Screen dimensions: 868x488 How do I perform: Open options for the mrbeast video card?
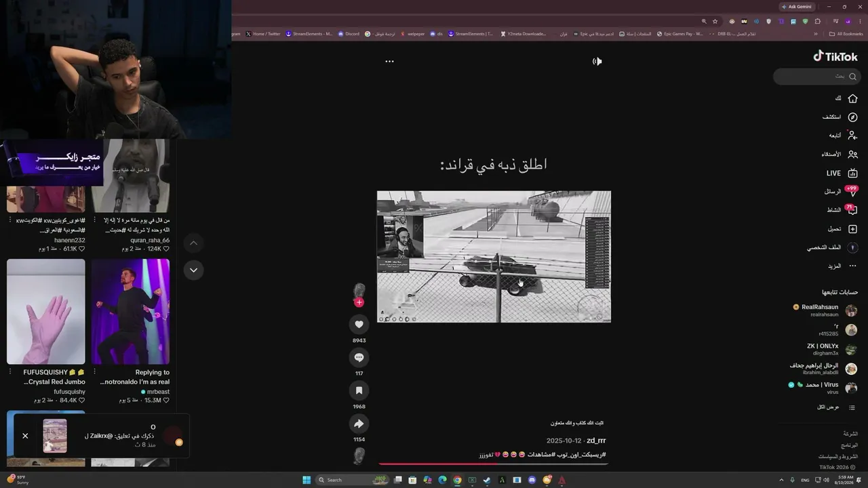pos(95,372)
